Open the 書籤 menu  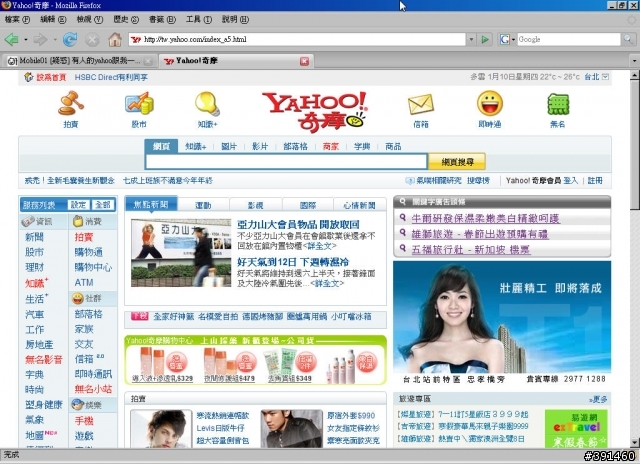pos(162,19)
